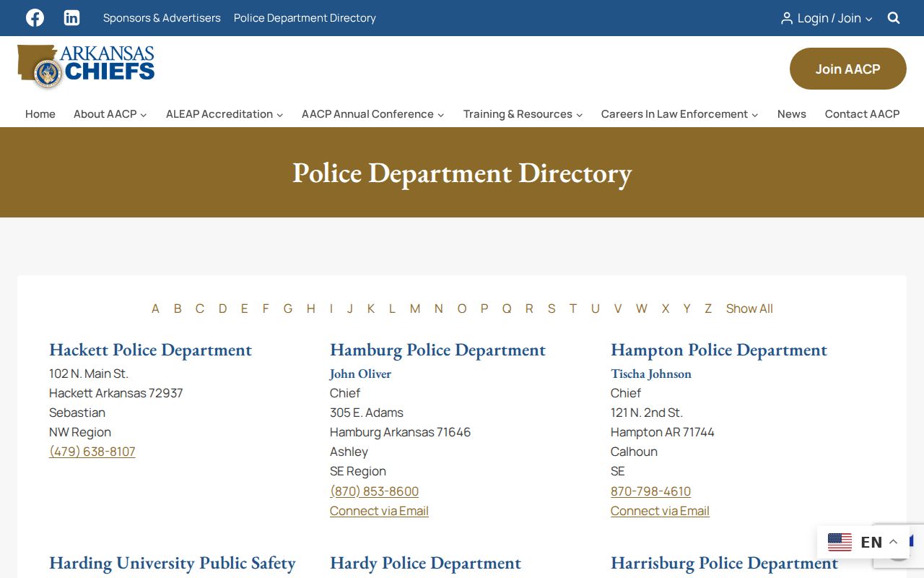The width and height of the screenshot is (924, 578).
Task: Filter directory by letter M
Action: pyautogui.click(x=415, y=309)
